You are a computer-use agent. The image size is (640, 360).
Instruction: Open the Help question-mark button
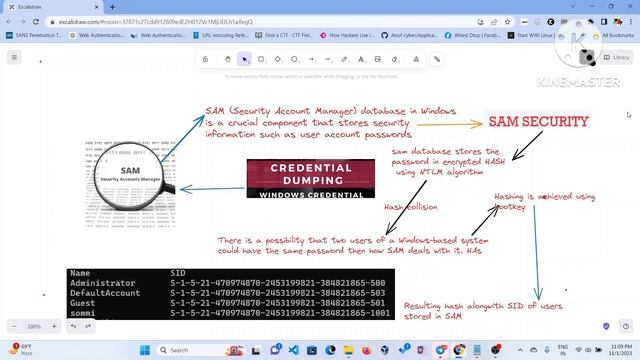pyautogui.click(x=626, y=326)
